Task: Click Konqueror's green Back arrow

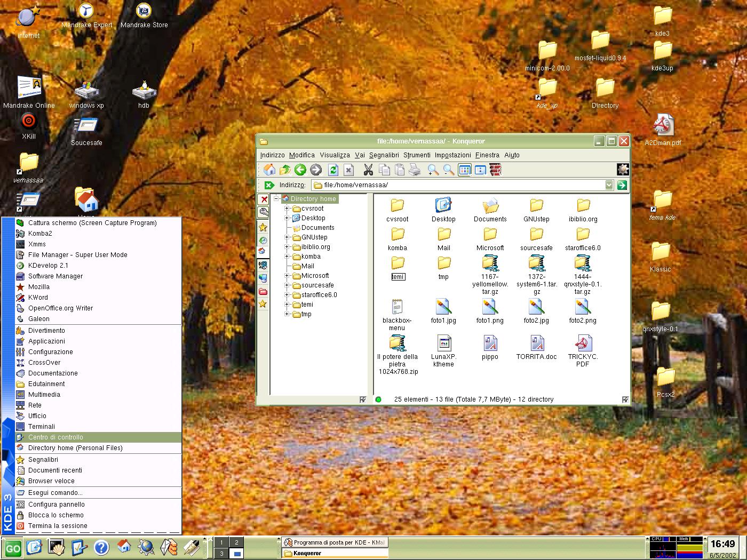Action: pyautogui.click(x=300, y=170)
